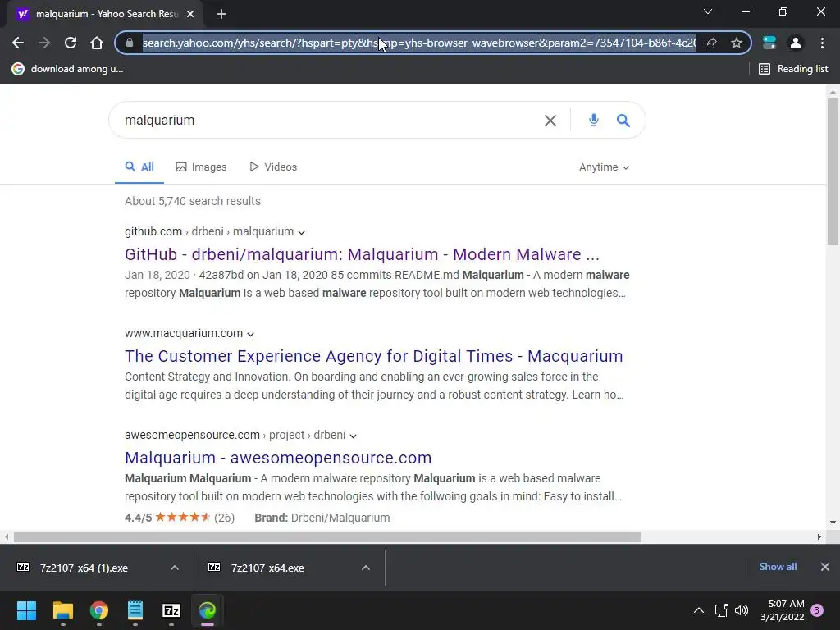Image resolution: width=840 pixels, height=630 pixels.
Task: Open the 'download among u...' bookmark
Action: (x=67, y=69)
